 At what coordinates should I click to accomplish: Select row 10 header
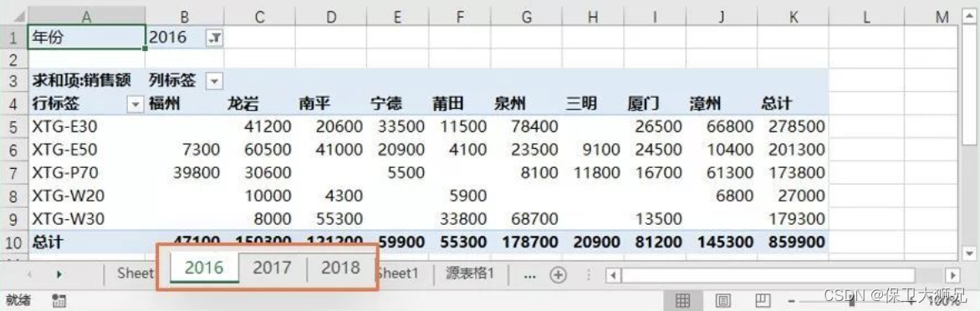13,242
